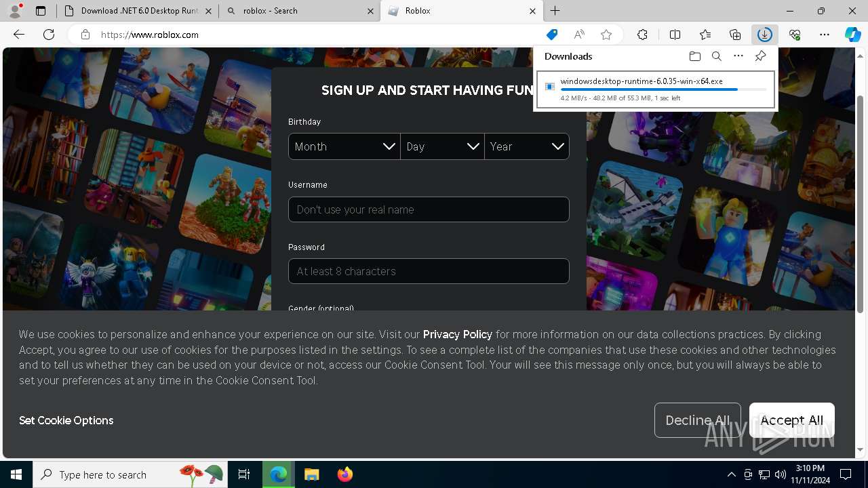Open the split screen icon
The height and width of the screenshot is (488, 868).
click(675, 35)
